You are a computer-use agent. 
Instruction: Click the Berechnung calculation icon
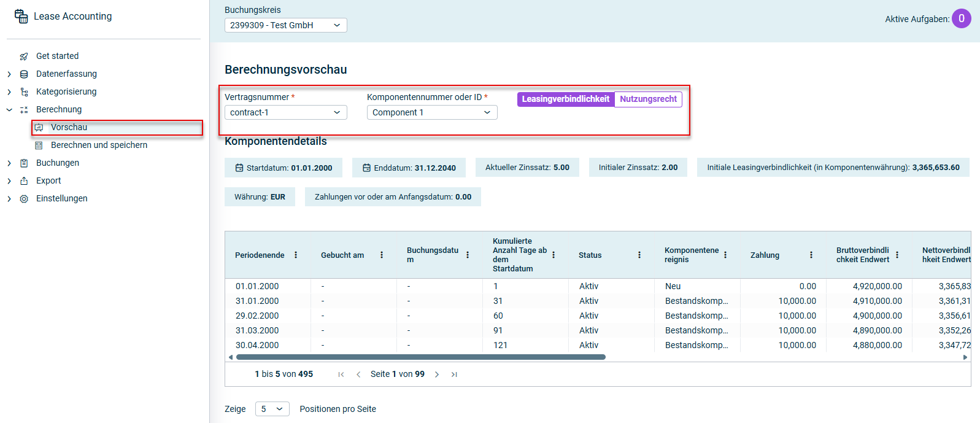click(x=24, y=109)
